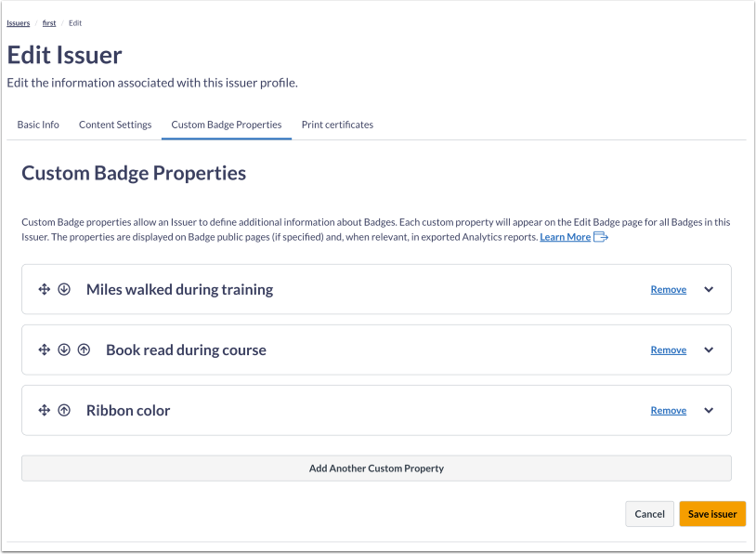Click the move handle on Miles walked property
Screen dimensions: 756x554
pyautogui.click(x=44, y=289)
